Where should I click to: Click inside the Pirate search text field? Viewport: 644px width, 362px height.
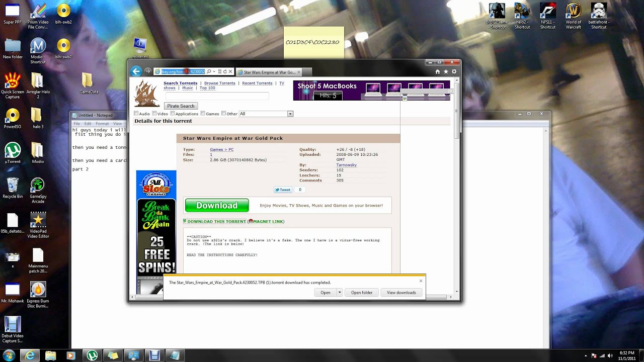(217, 96)
